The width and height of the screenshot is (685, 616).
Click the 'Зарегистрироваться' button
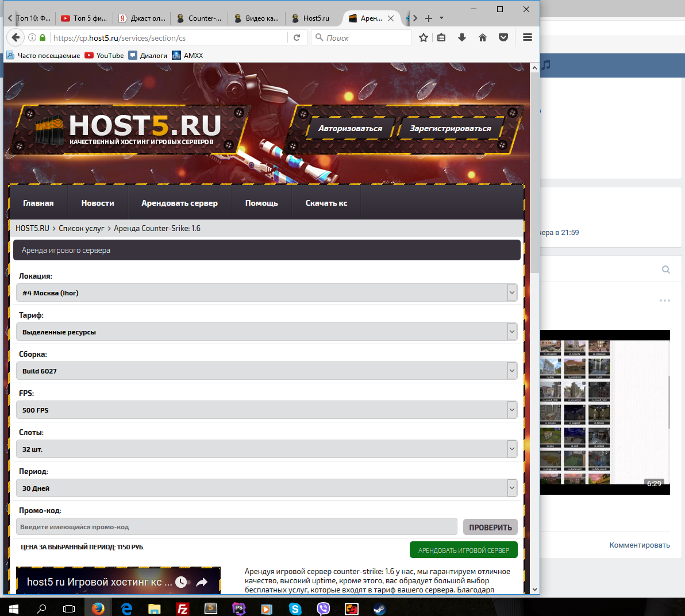point(451,129)
